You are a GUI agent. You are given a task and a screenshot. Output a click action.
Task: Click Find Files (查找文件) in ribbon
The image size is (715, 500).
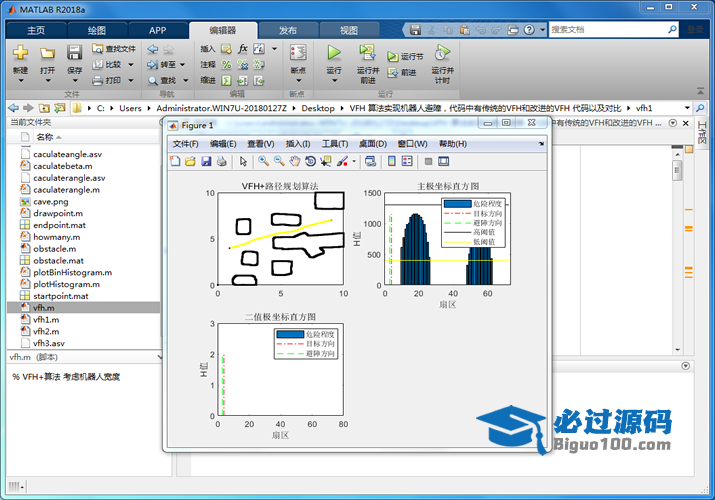[114, 48]
